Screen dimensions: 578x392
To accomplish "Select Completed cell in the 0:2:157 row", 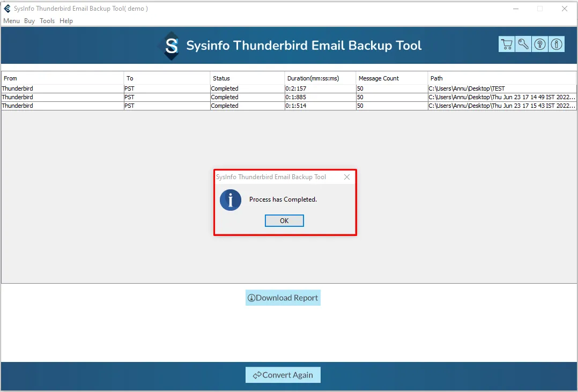I will tap(247, 88).
